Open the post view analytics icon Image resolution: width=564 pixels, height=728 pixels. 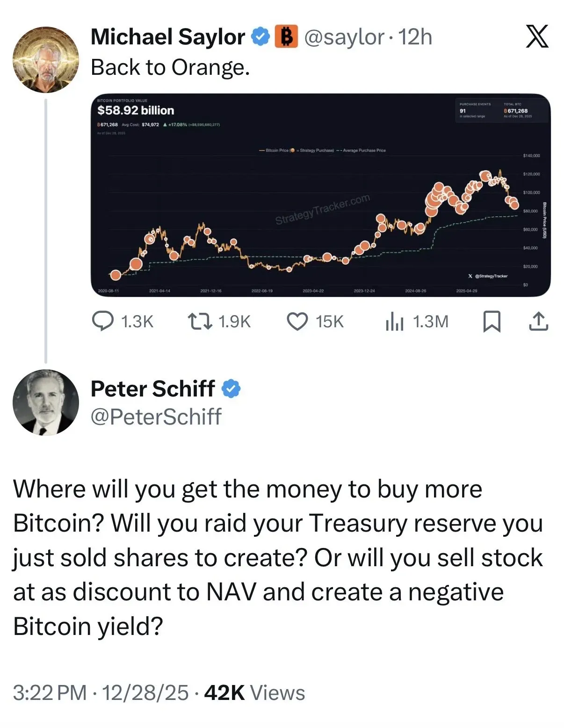pos(394,322)
